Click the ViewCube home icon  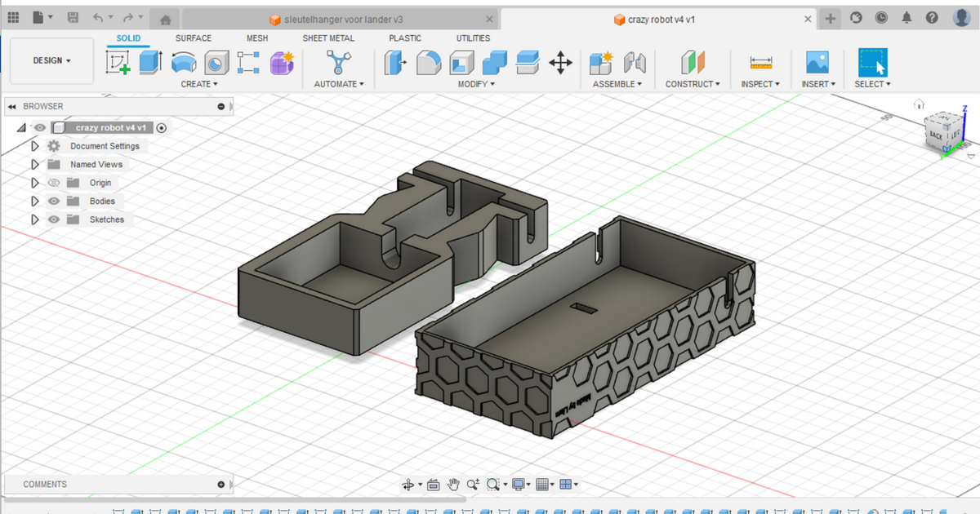click(x=920, y=104)
